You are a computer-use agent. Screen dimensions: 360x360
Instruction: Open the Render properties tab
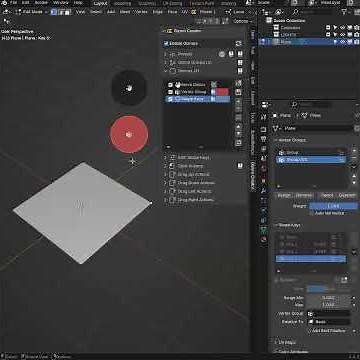tap(264, 129)
